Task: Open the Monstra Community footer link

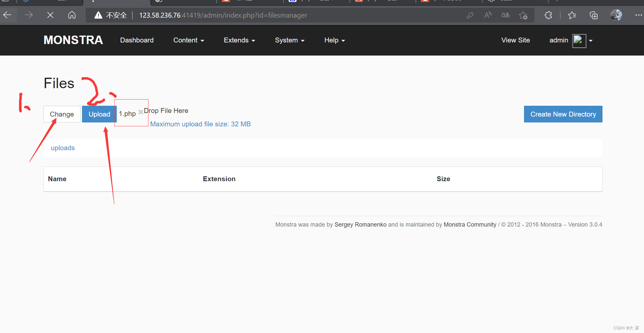Action: [x=470, y=225]
